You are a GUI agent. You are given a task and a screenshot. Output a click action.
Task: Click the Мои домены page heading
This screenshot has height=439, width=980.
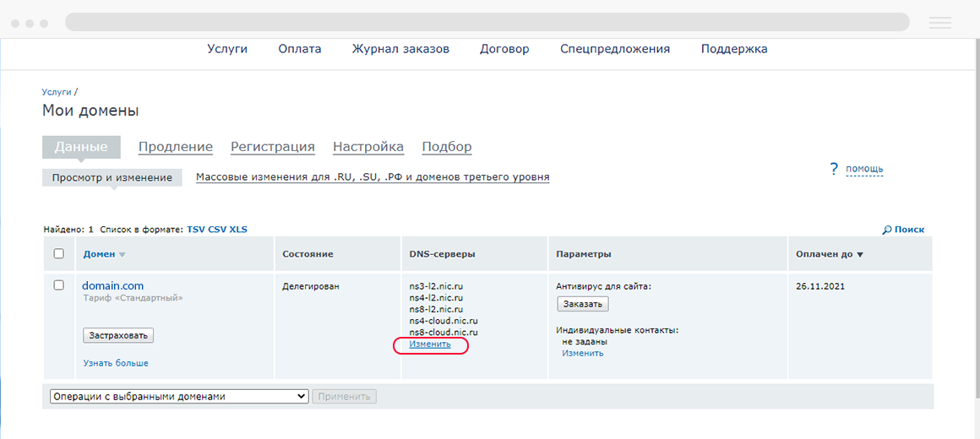90,111
